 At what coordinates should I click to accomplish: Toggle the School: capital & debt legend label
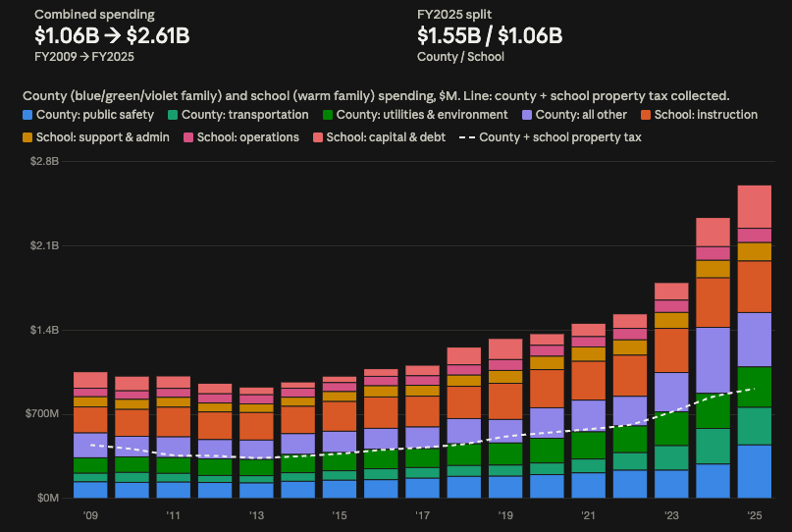386,137
